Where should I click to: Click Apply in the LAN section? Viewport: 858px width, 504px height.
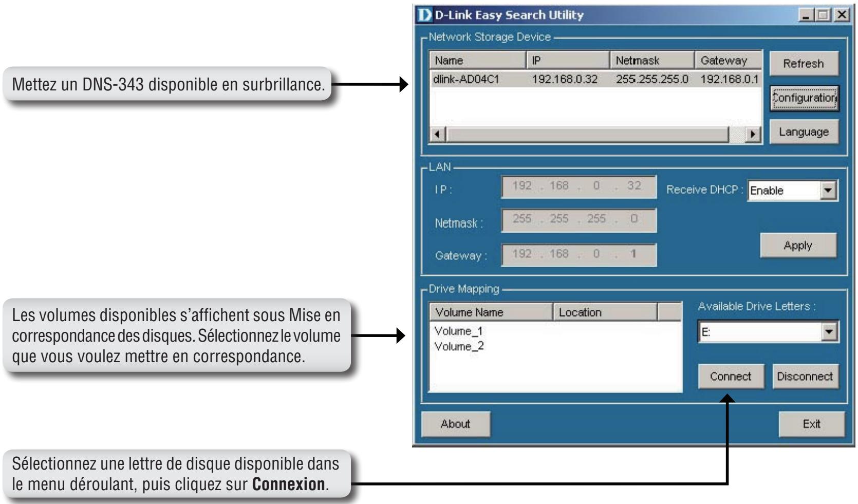(x=798, y=246)
